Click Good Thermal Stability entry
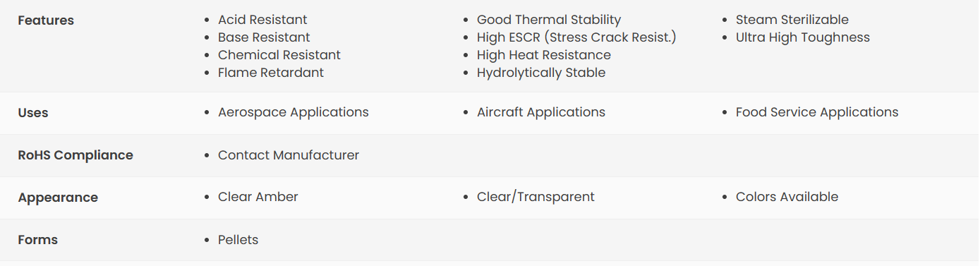The height and width of the screenshot is (266, 980). 549,20
